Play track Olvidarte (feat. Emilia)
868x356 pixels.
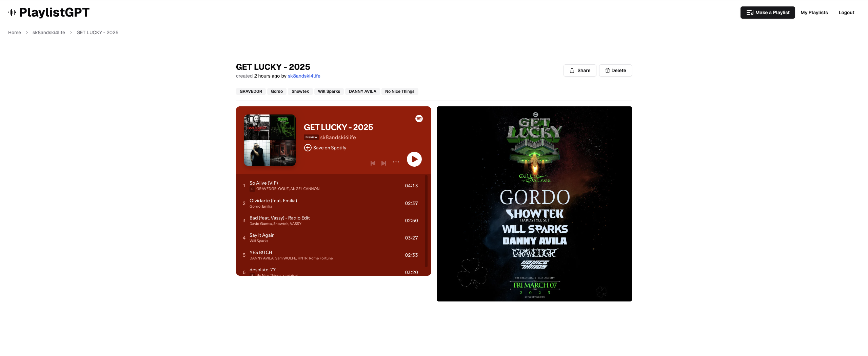click(x=330, y=203)
